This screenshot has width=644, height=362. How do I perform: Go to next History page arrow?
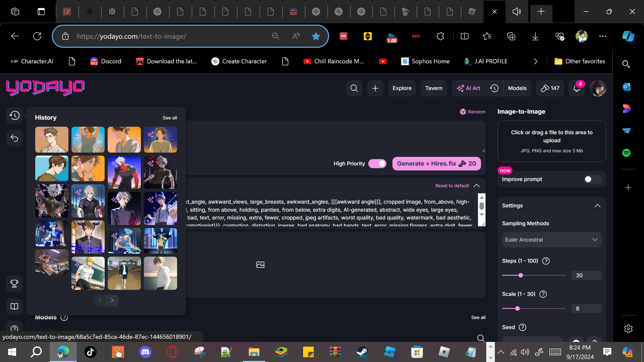click(x=112, y=300)
